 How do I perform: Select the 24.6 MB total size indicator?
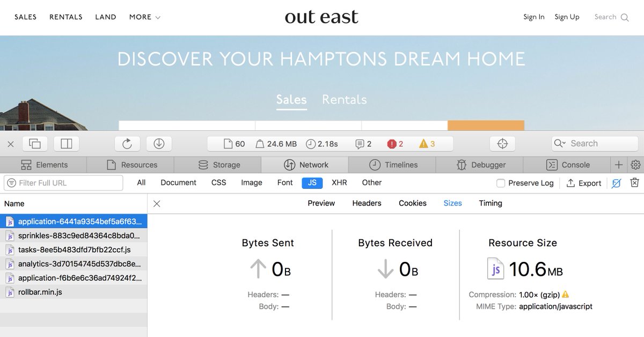(x=276, y=144)
